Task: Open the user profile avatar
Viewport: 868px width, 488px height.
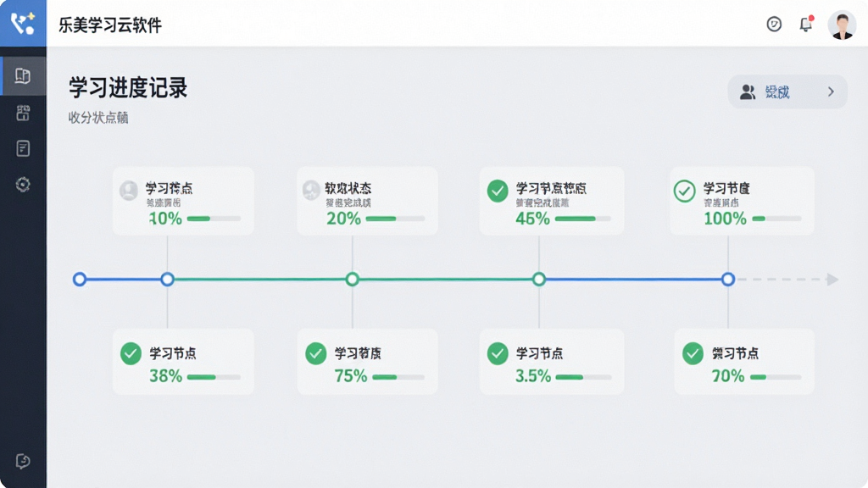Action: [x=842, y=25]
